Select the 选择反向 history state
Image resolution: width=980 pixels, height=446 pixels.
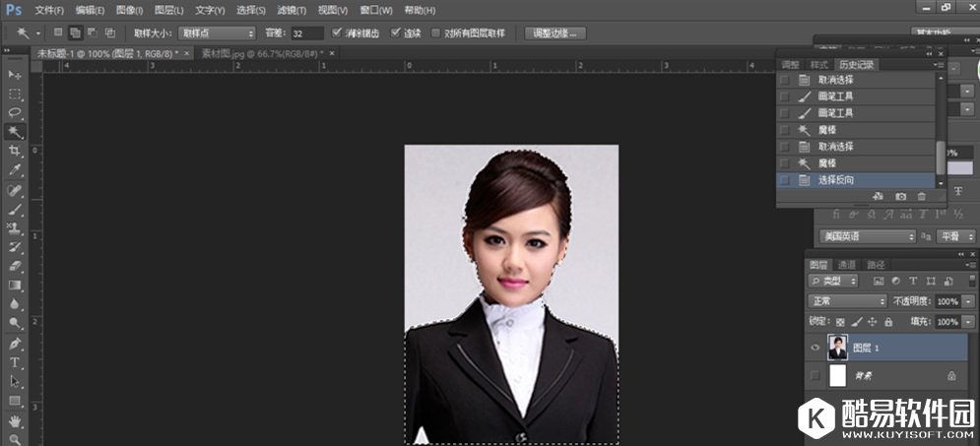836,180
